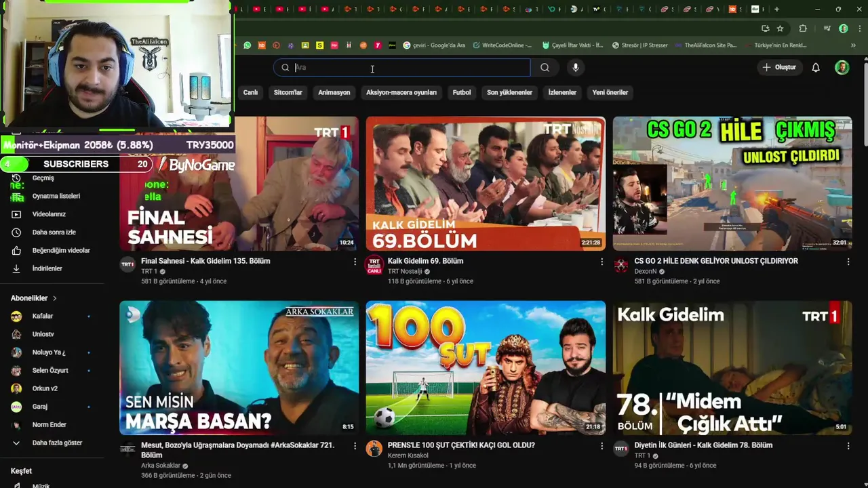Viewport: 868px width, 488px height.
Task: Open Stresör IP Stresser bookmark
Action: click(x=639, y=45)
